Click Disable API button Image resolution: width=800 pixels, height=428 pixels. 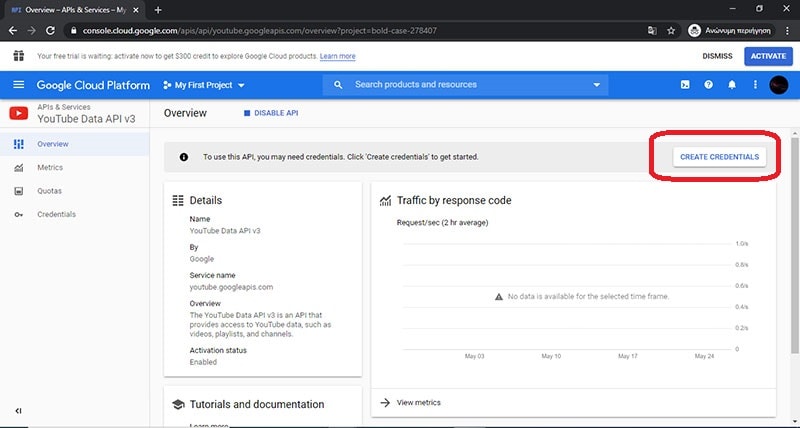tap(270, 113)
